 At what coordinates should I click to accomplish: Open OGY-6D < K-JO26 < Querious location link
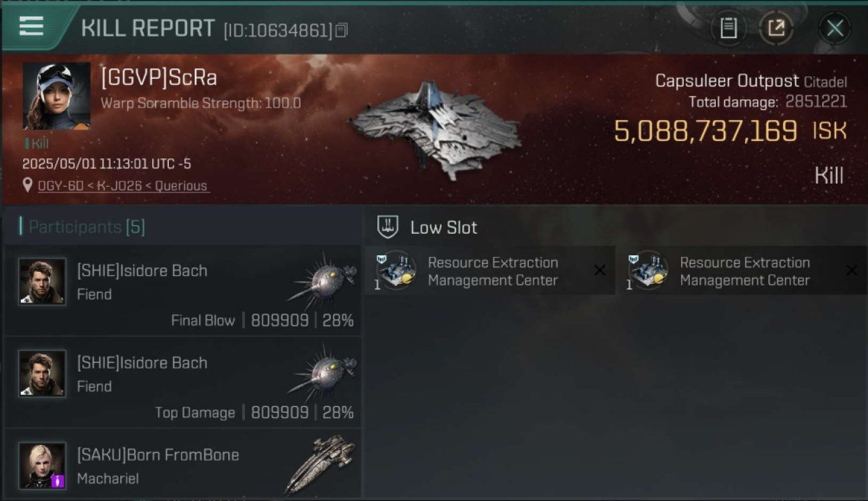pyautogui.click(x=123, y=186)
